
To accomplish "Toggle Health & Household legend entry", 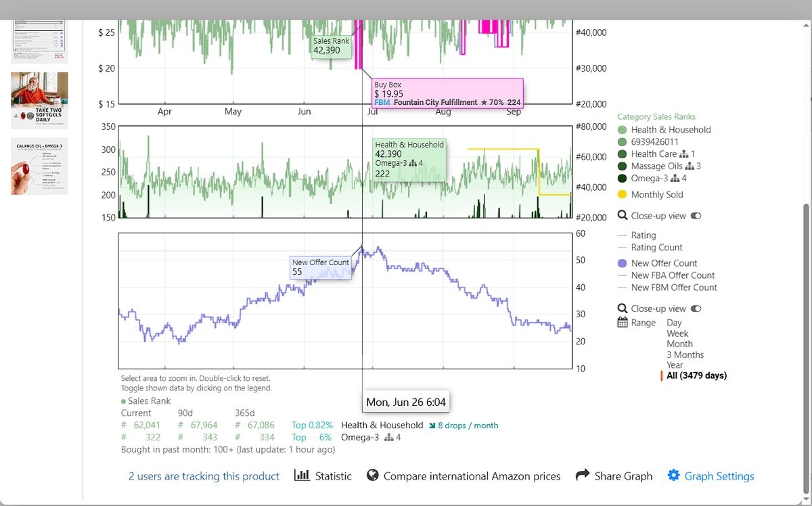I will tap(671, 129).
